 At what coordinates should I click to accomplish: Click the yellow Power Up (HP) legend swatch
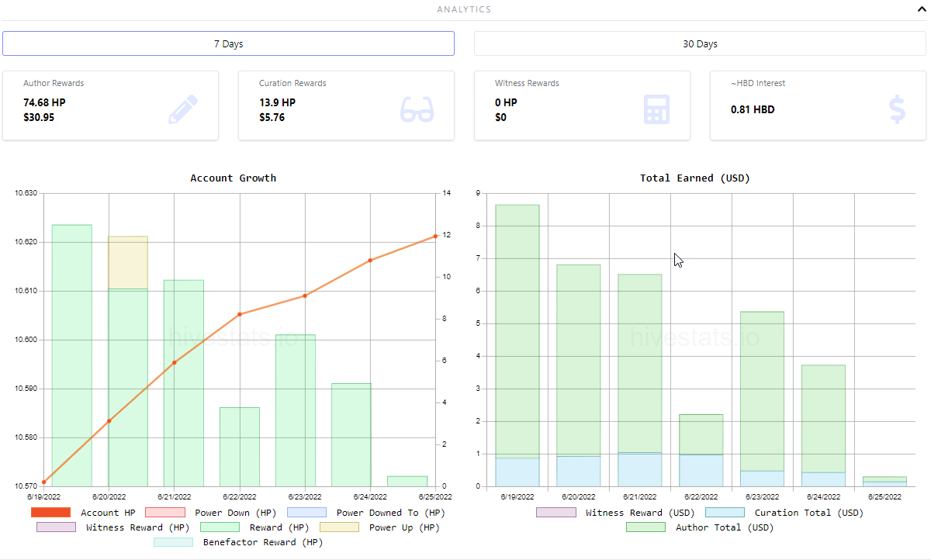click(x=340, y=527)
